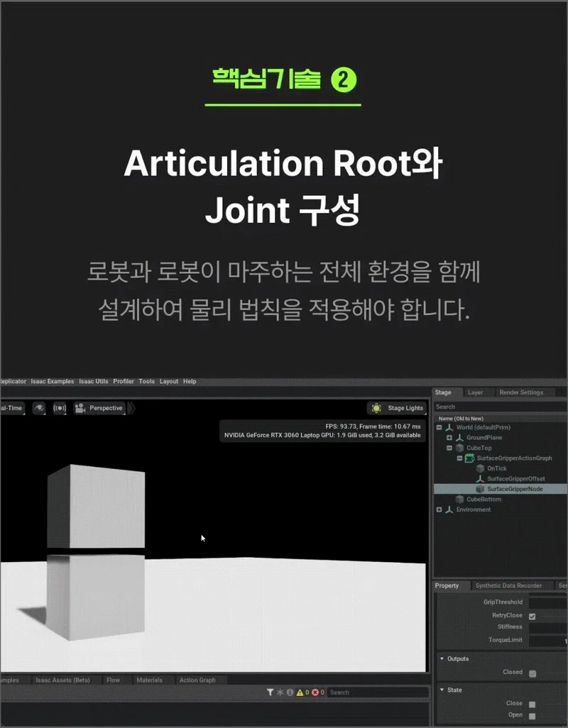Click the camera icon beside Perspective
Screen dimensions: 568x728
click(x=80, y=408)
